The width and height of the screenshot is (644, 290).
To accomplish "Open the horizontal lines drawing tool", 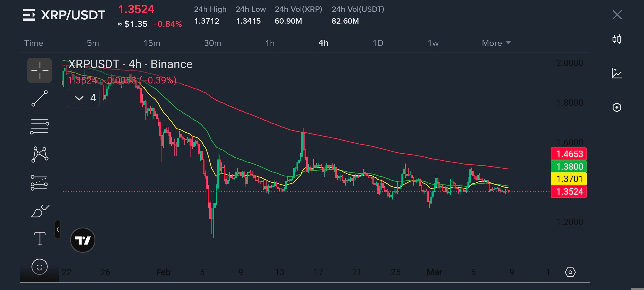I will tap(39, 126).
